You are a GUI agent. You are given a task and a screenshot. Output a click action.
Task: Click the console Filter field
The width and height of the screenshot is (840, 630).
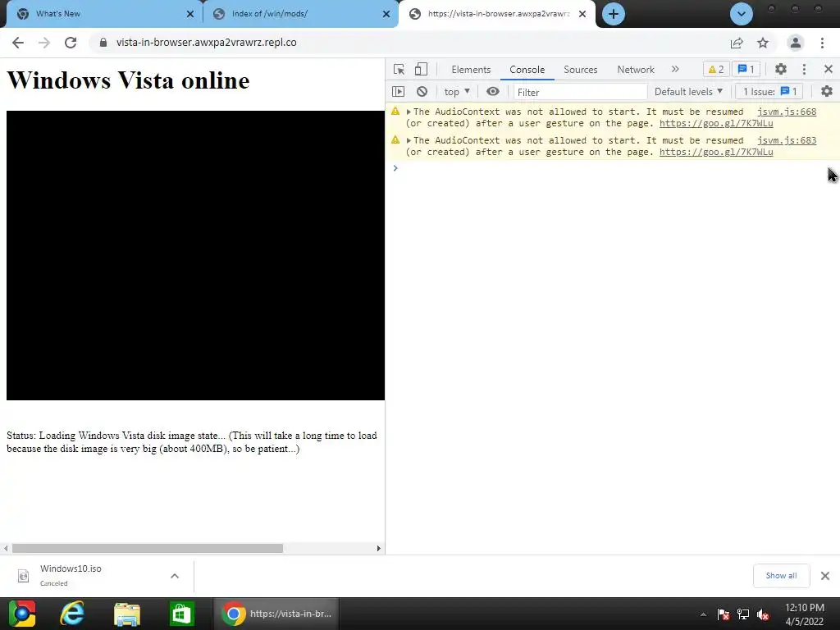pos(580,92)
